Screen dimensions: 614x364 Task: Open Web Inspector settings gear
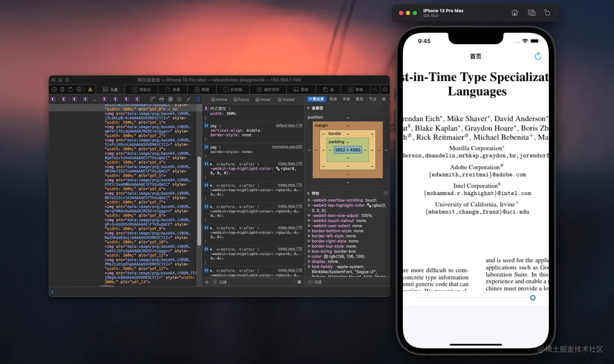(385, 89)
